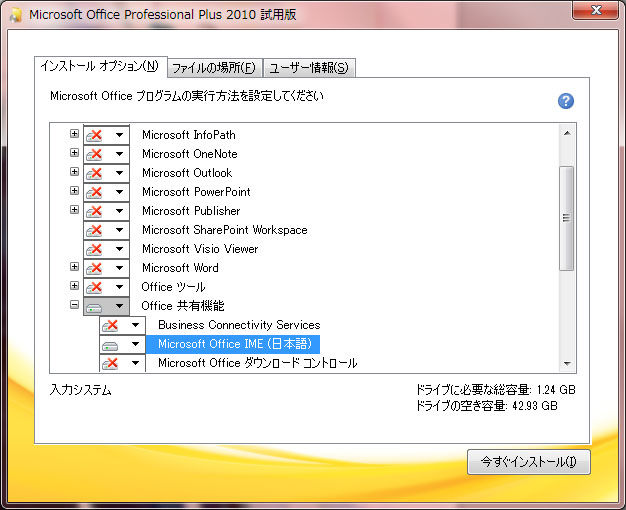Viewport: 626px width, 510px height.
Task: Select the Office ツール label
Action: click(x=173, y=287)
